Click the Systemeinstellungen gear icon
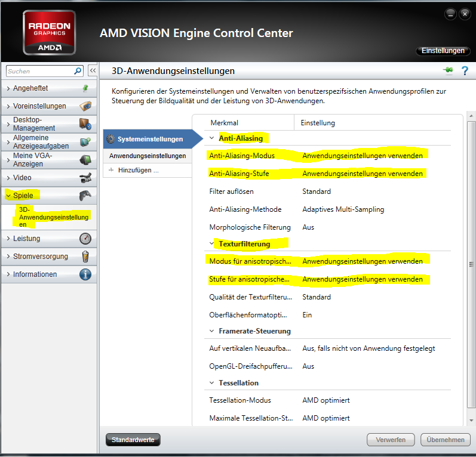Viewport: 476px width, 457px height. pyautogui.click(x=110, y=139)
